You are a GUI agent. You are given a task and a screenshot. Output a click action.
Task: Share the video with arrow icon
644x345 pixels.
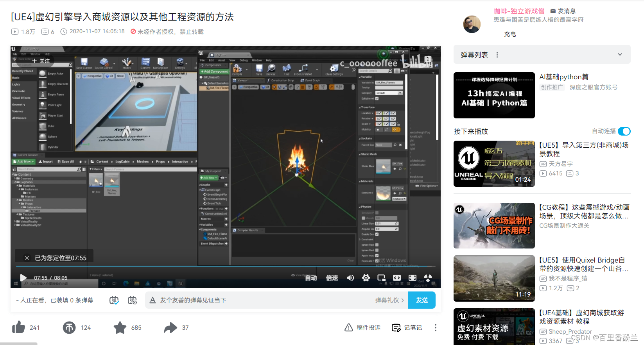[170, 327]
